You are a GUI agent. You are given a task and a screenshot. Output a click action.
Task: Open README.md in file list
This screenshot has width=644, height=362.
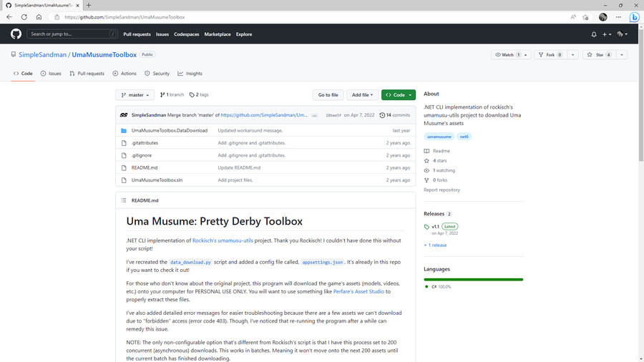point(145,168)
